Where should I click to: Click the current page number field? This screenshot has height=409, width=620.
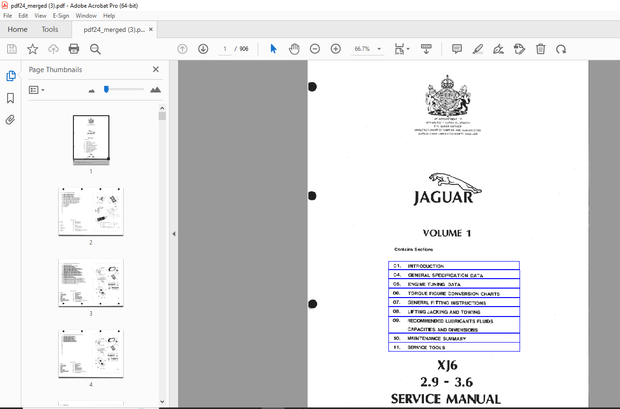pyautogui.click(x=225, y=49)
